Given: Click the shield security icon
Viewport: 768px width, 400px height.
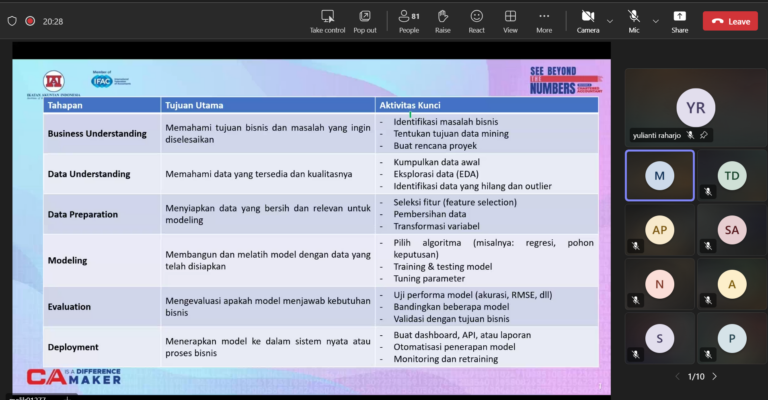Looking at the screenshot, I should (11, 20).
